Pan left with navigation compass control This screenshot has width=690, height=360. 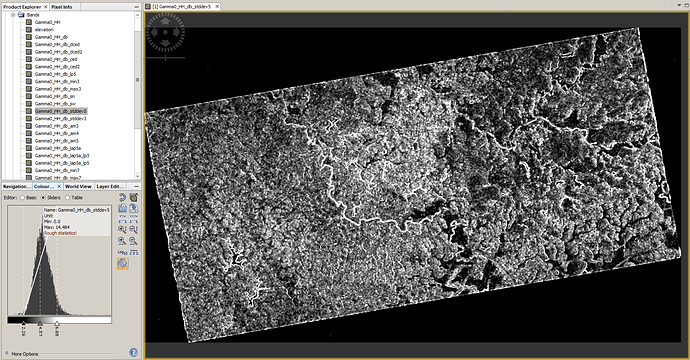coord(154,32)
